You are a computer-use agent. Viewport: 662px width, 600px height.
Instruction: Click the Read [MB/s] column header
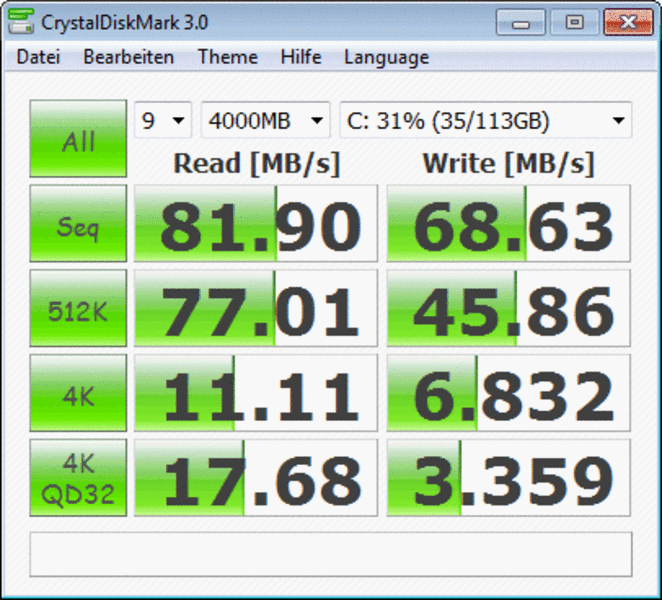(x=257, y=163)
